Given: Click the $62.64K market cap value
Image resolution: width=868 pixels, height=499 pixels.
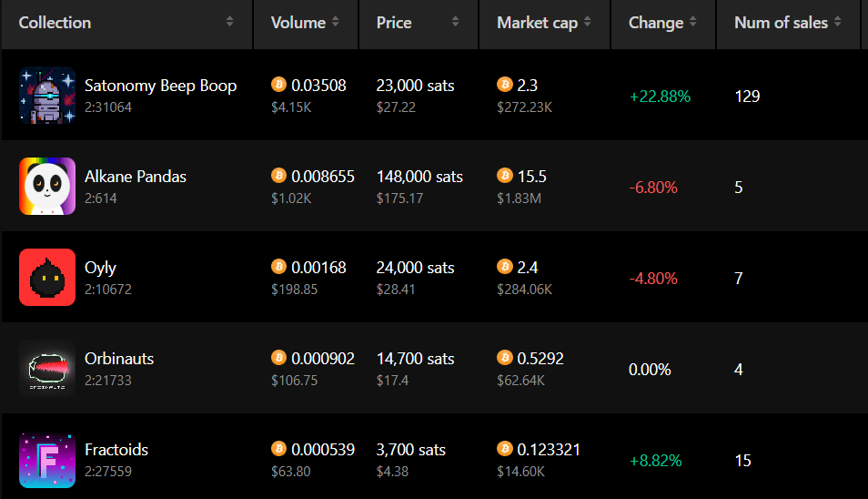Looking at the screenshot, I should tap(520, 381).
